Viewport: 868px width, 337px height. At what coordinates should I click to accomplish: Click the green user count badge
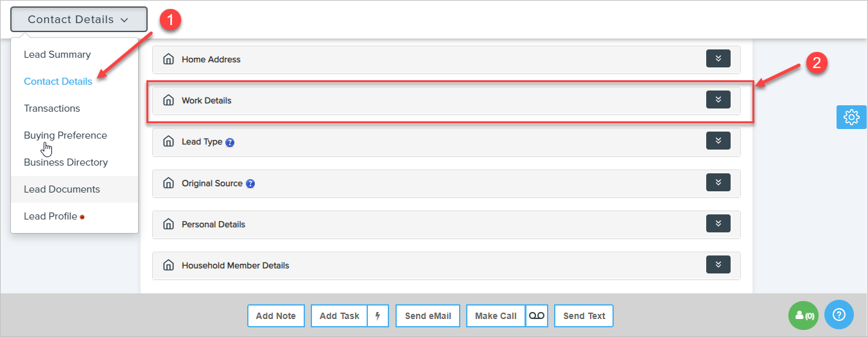coord(804,315)
